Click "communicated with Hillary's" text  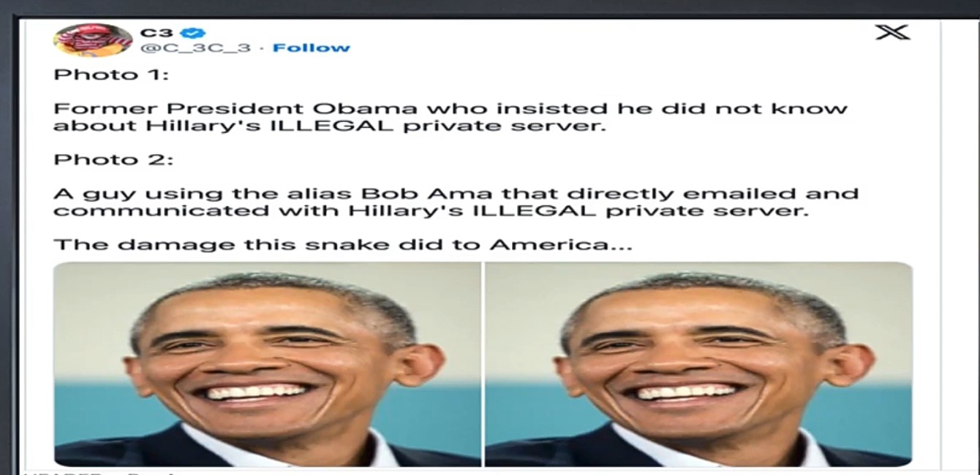click(x=222, y=210)
